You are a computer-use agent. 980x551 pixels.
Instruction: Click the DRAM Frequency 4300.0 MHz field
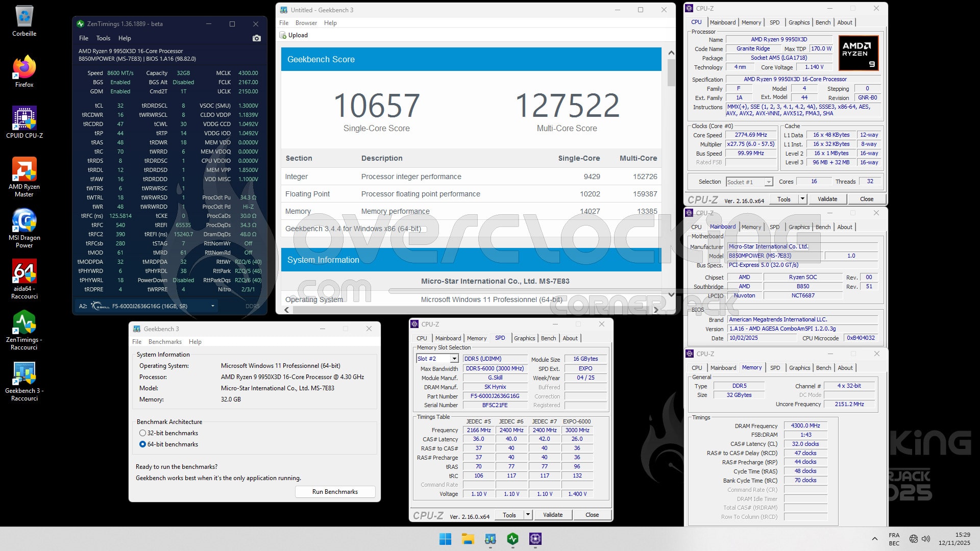[805, 425]
